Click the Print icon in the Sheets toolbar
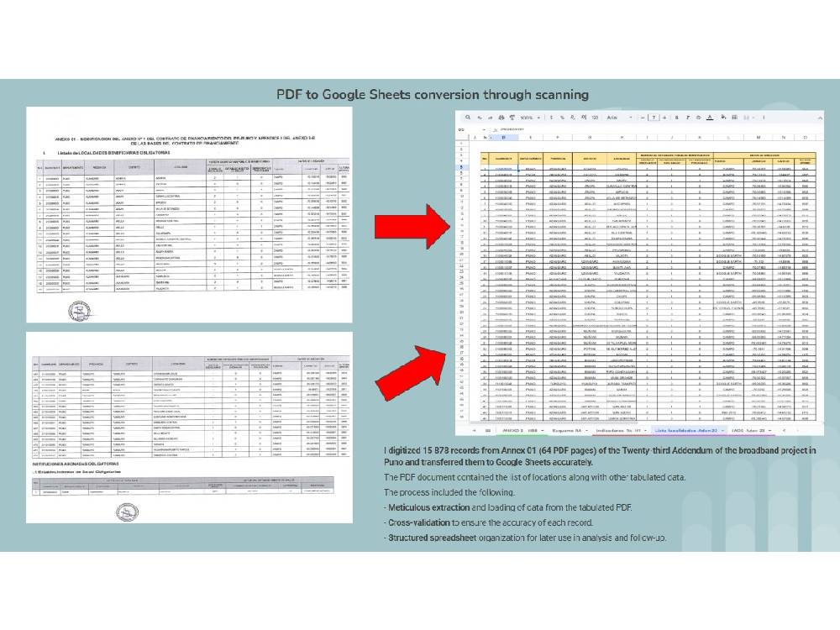This screenshot has width=840, height=630. pos(501,118)
